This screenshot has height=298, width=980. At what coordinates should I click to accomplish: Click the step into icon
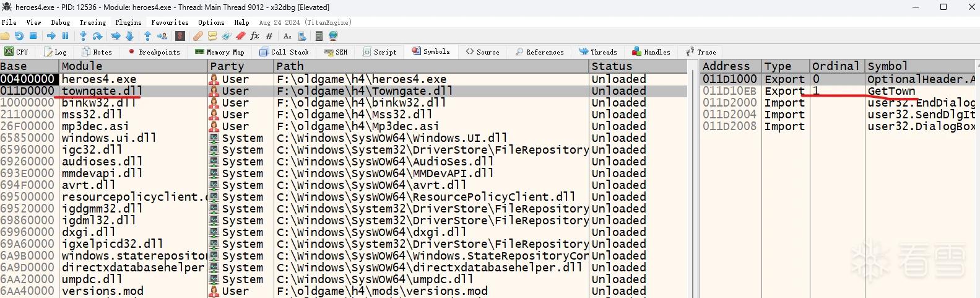pyautogui.click(x=83, y=36)
